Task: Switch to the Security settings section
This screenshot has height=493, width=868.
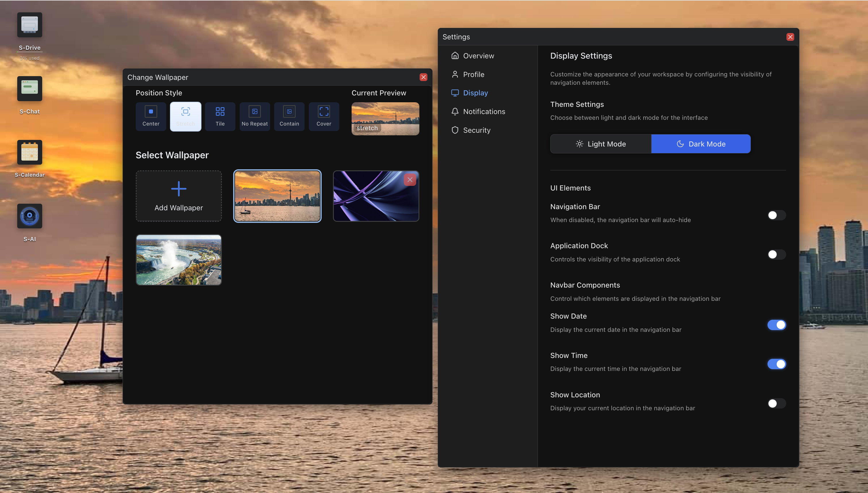Action: [476, 130]
